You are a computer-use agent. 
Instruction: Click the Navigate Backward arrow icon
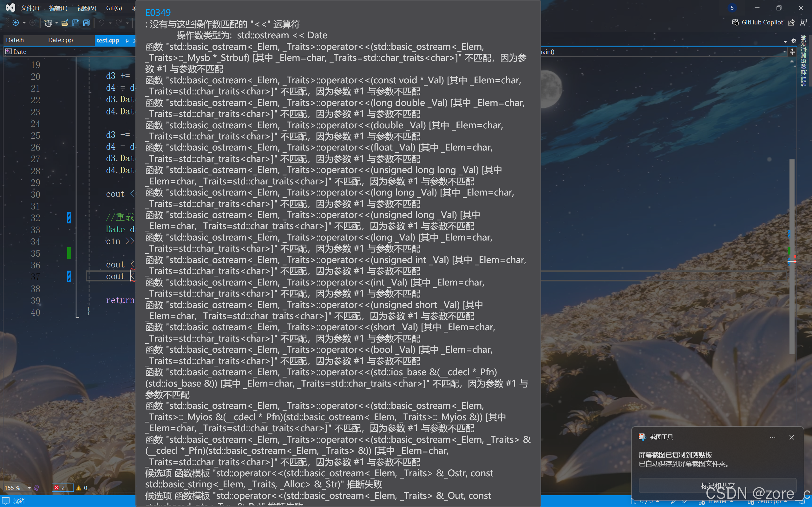click(16, 22)
